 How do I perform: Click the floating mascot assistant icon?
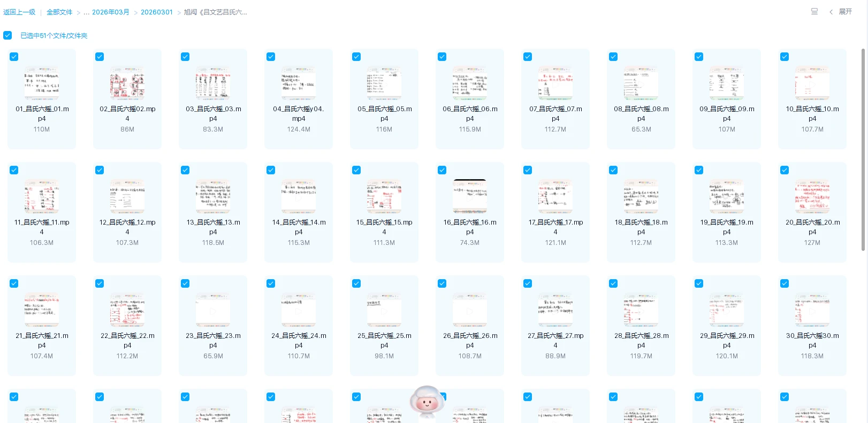pyautogui.click(x=427, y=402)
